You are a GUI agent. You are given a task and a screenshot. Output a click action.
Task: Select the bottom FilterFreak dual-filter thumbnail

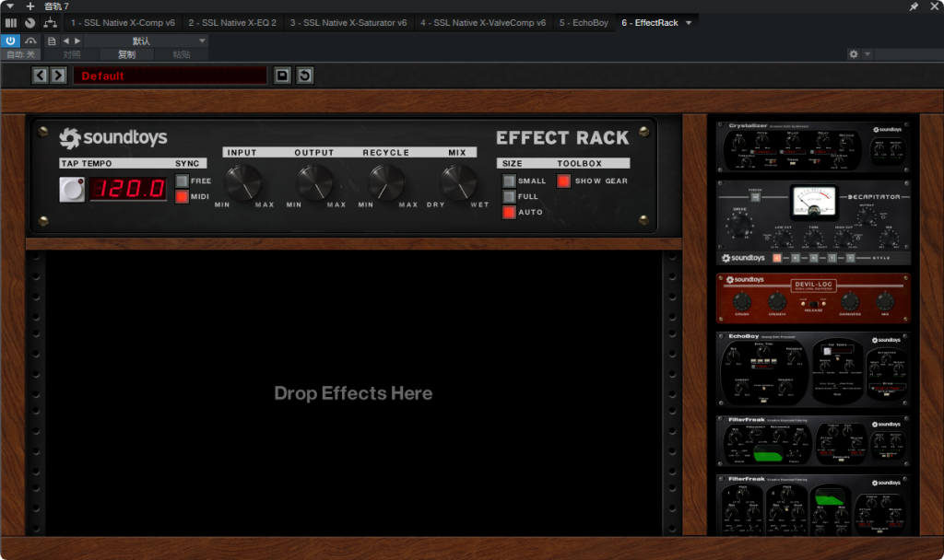[x=813, y=505]
